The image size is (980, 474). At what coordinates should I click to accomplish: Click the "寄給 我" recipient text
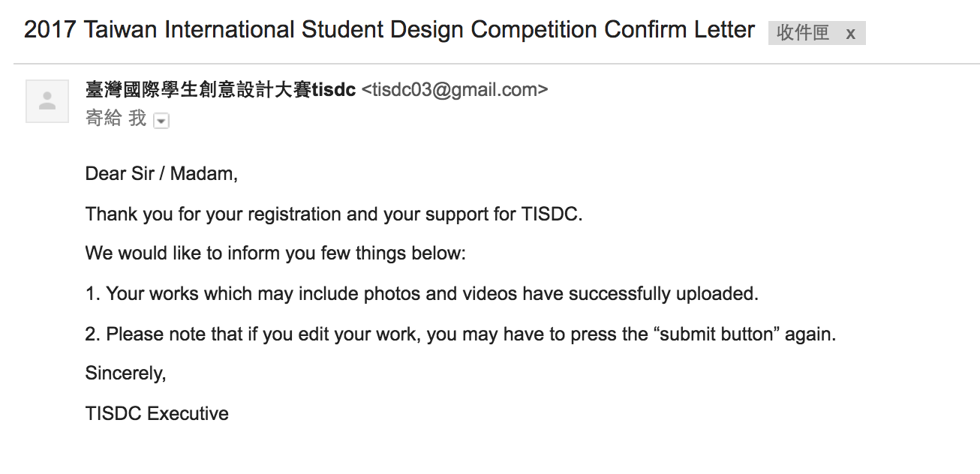point(116,118)
